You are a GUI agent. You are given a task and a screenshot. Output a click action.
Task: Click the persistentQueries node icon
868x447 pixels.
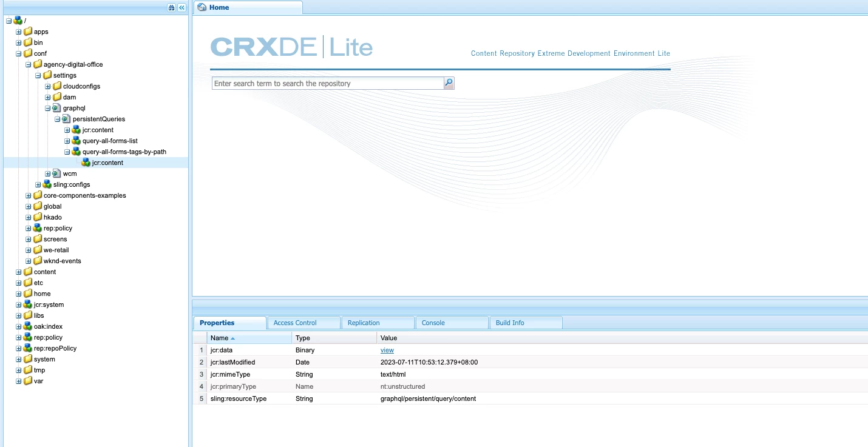(67, 119)
